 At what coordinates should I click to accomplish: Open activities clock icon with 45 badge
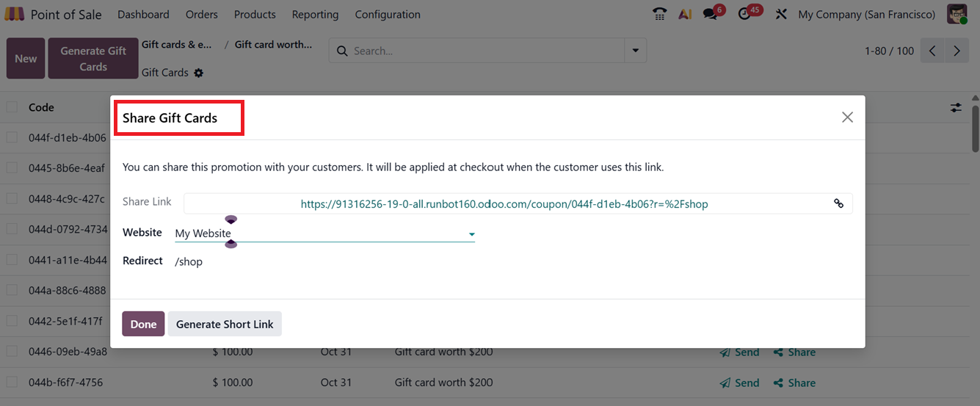(x=745, y=15)
